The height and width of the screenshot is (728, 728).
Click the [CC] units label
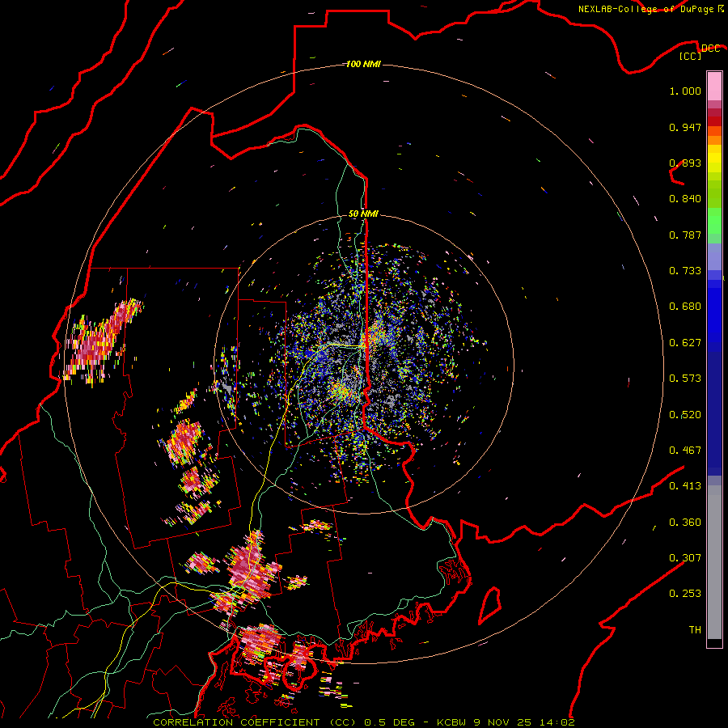click(691, 56)
